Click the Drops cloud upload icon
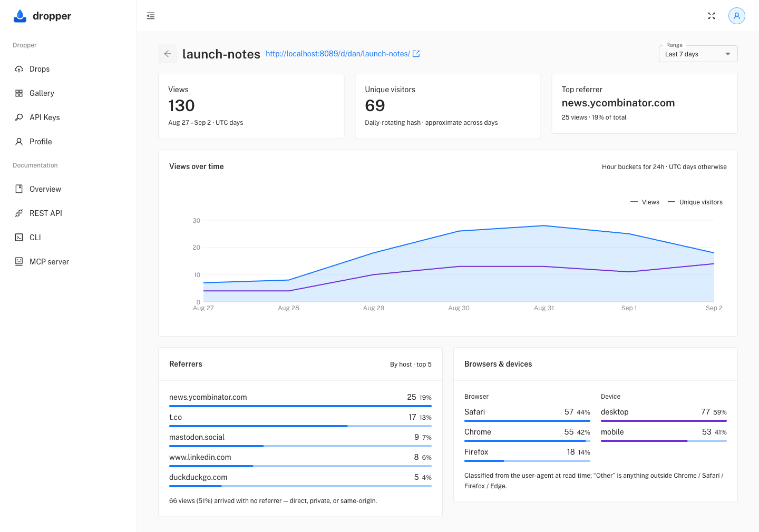 click(19, 69)
